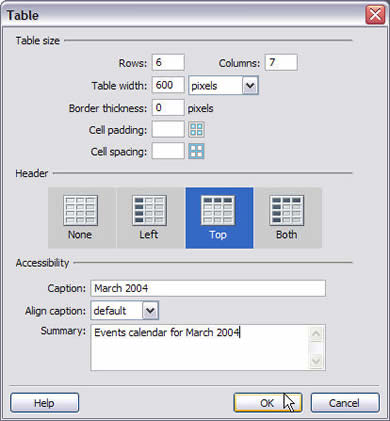
Task: Click the Cancel button
Action: (x=345, y=403)
